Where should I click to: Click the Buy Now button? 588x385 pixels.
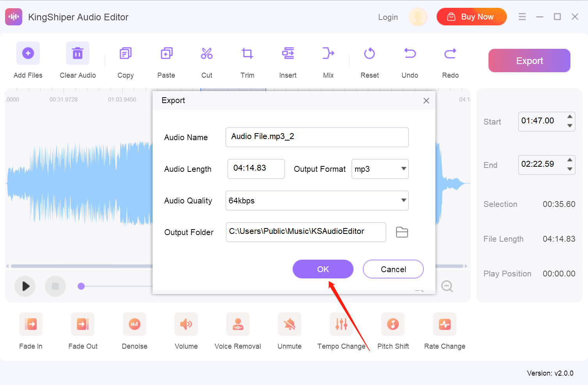pyautogui.click(x=472, y=17)
